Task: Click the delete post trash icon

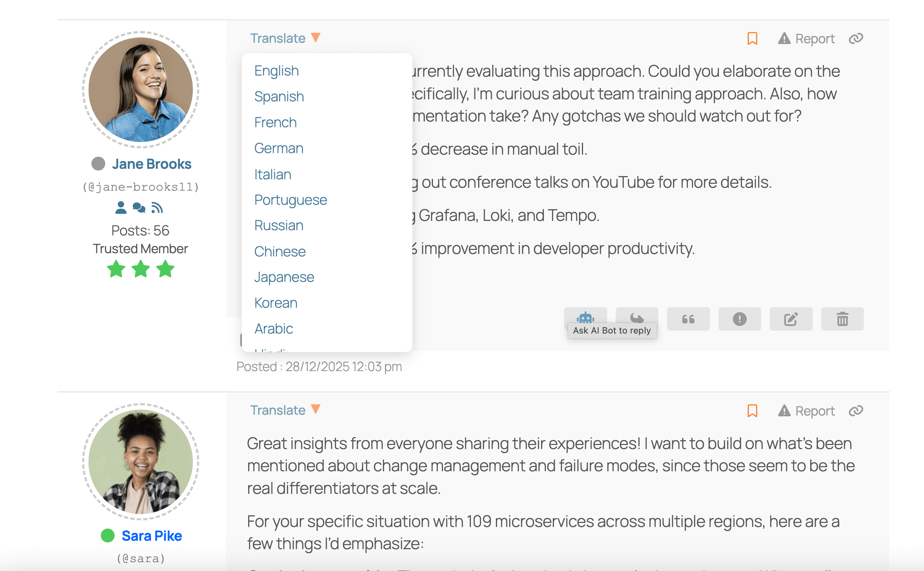Action: 842,319
